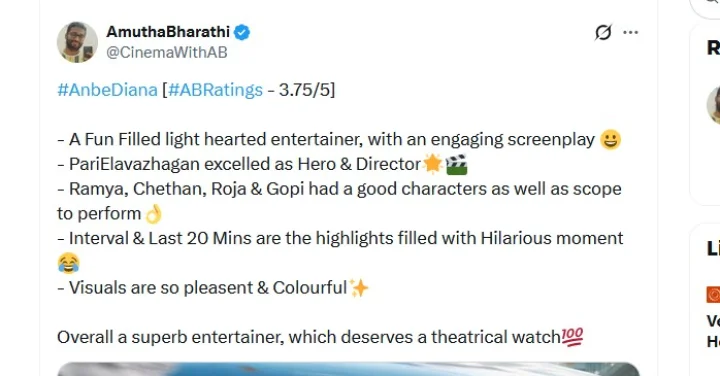
Task: Open the tweet's attached image
Action: pos(348,369)
